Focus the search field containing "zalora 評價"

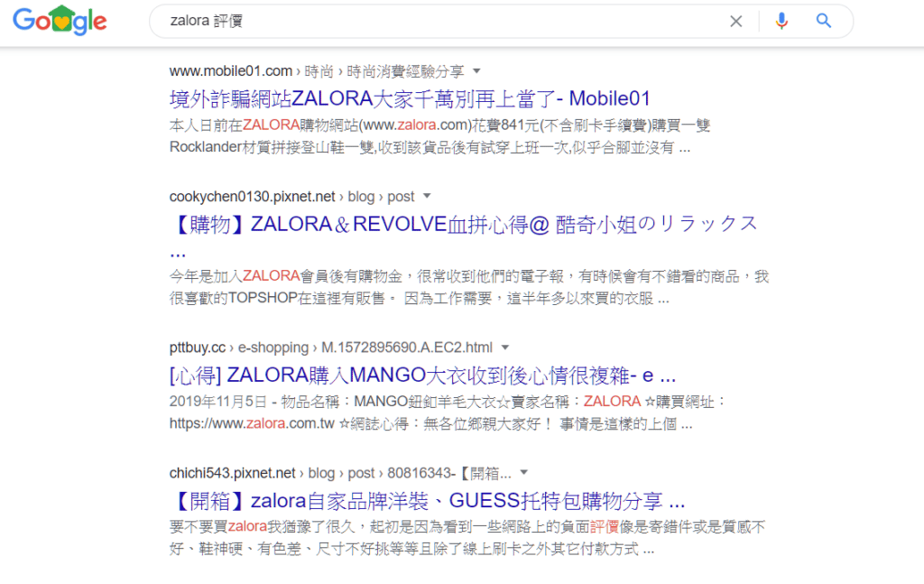(x=433, y=21)
